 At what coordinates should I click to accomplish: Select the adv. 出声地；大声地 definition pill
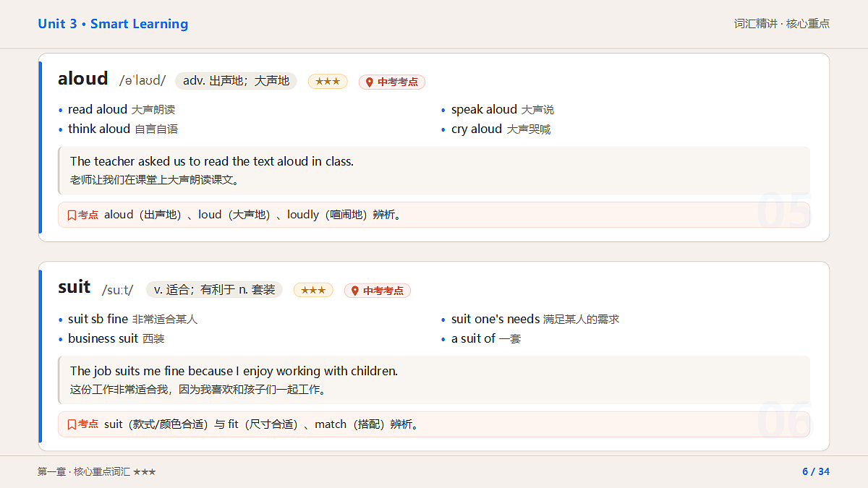(x=236, y=81)
